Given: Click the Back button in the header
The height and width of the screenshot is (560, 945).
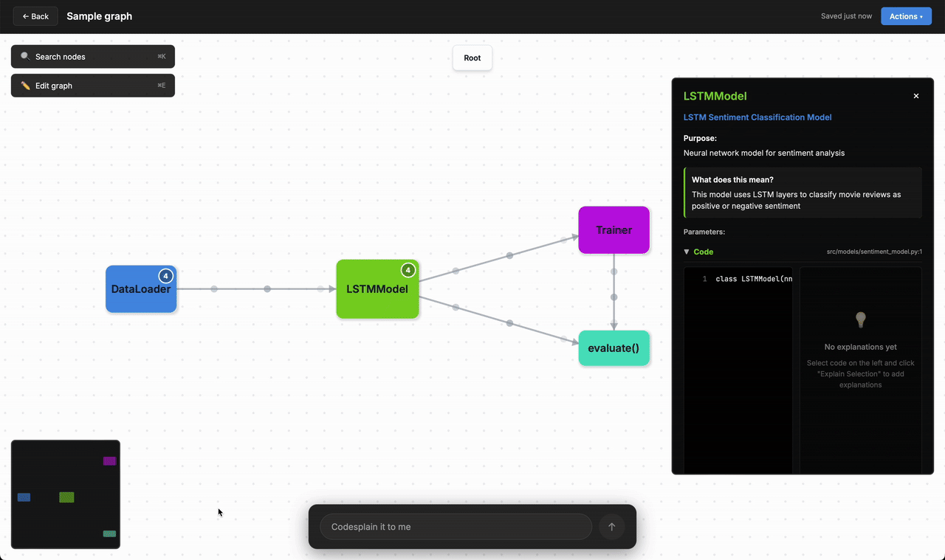Looking at the screenshot, I should (x=35, y=15).
